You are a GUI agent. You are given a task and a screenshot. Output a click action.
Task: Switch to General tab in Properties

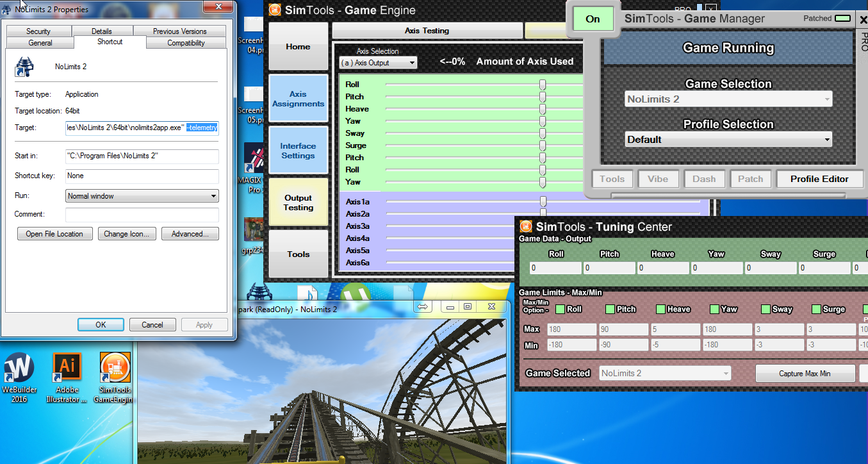(x=40, y=43)
